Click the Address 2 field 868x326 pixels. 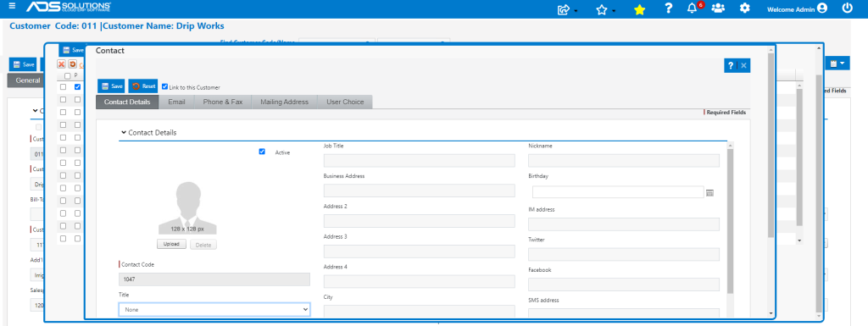point(419,221)
